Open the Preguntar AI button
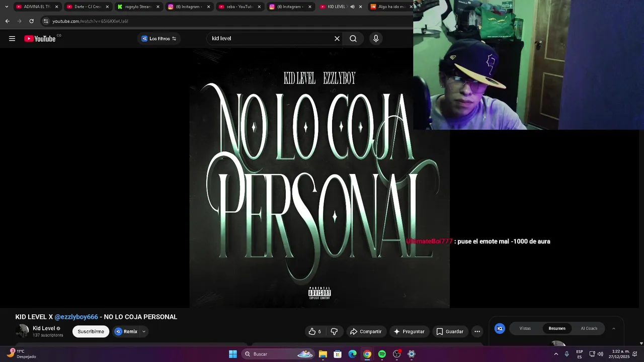 click(x=409, y=331)
